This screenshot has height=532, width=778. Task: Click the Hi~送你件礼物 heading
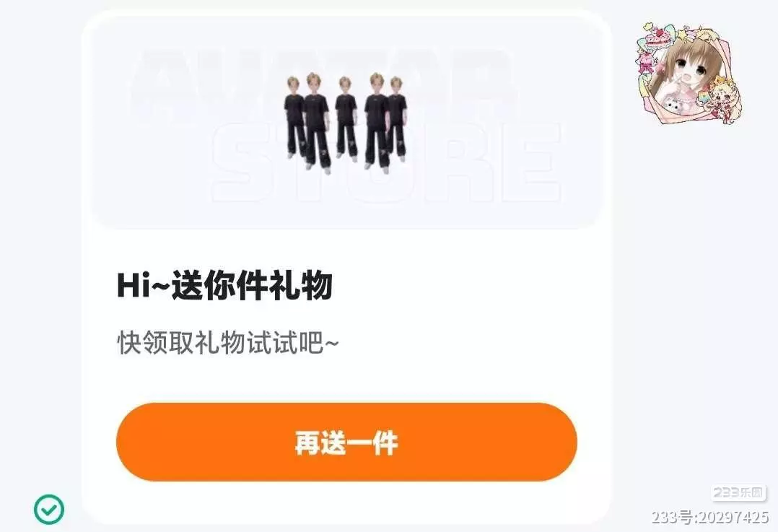(224, 285)
